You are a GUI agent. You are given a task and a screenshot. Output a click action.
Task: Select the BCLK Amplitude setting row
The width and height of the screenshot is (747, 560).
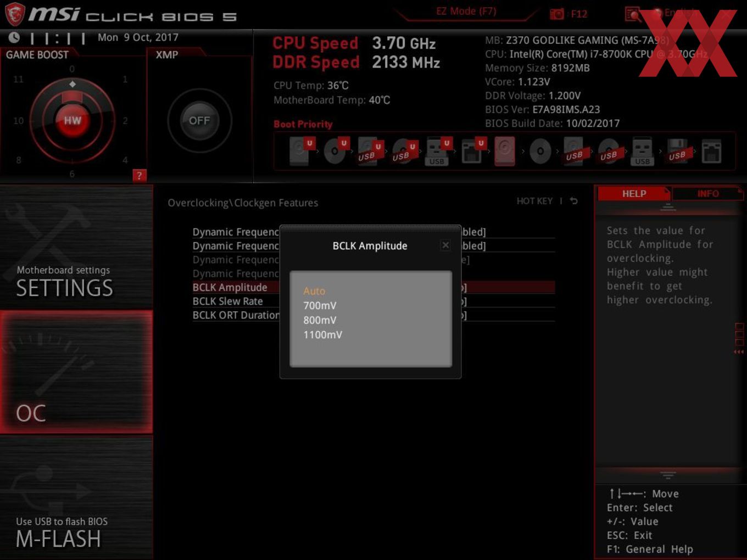point(374,287)
